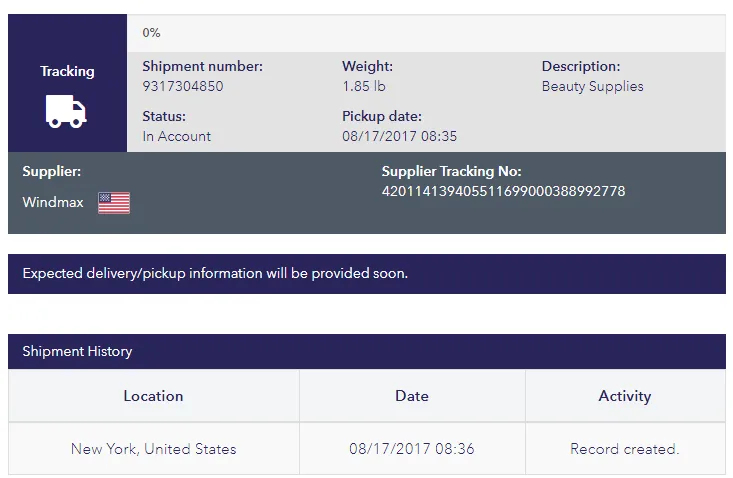Click the Shipment History header bar

pos(367,351)
